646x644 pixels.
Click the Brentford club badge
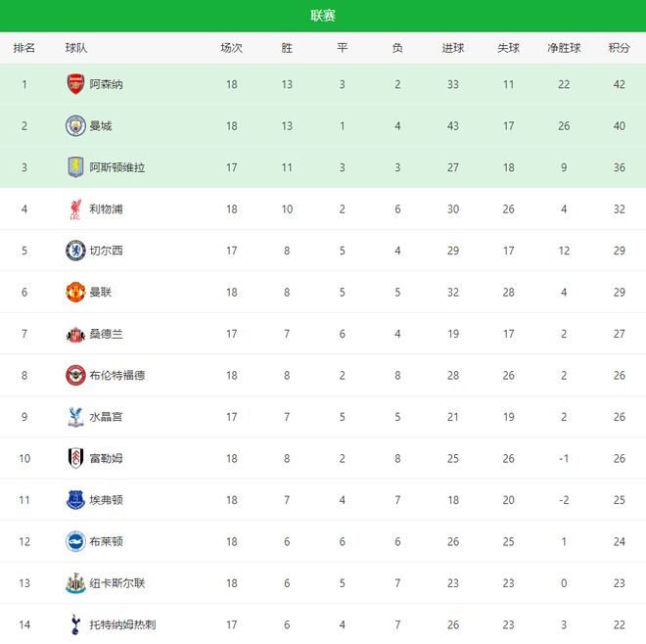pos(75,375)
